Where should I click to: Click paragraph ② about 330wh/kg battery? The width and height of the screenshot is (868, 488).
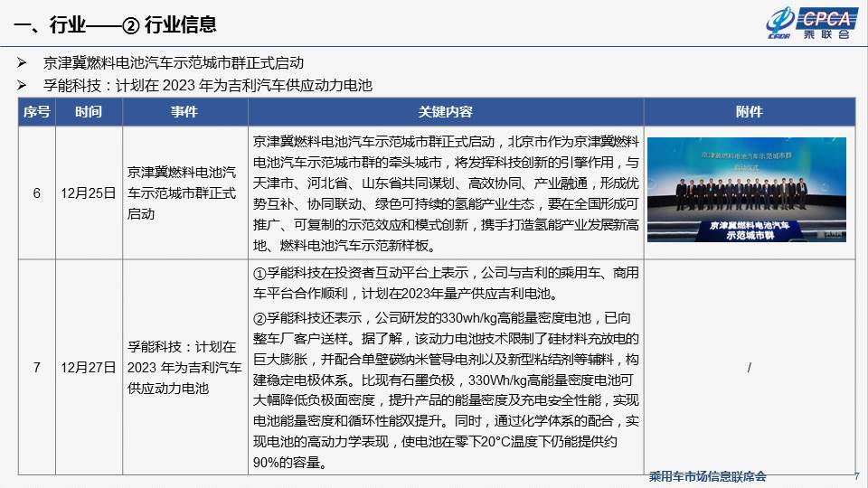[x=446, y=389]
